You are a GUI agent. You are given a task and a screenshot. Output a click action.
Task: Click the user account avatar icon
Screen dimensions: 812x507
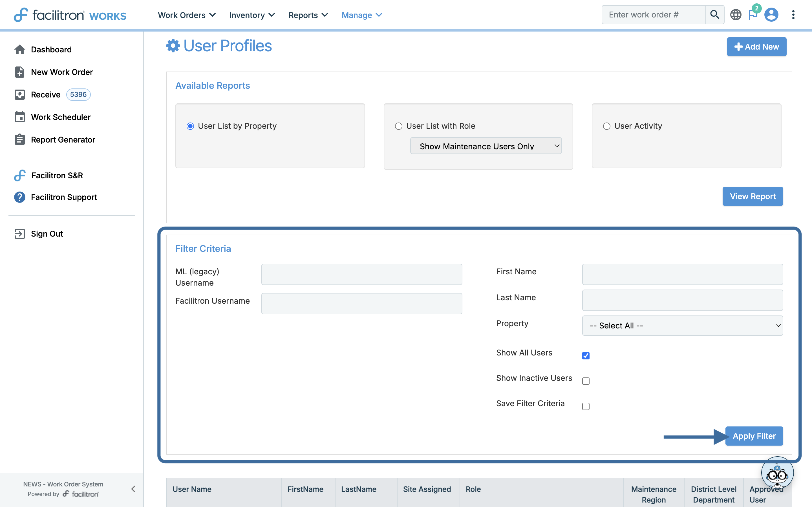click(x=771, y=15)
